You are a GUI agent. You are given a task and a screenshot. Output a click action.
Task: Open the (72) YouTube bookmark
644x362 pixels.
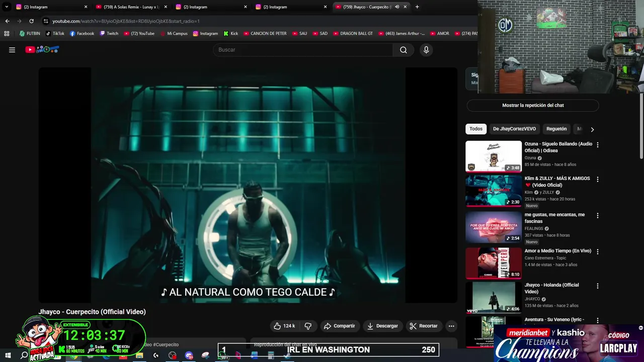tap(139, 34)
